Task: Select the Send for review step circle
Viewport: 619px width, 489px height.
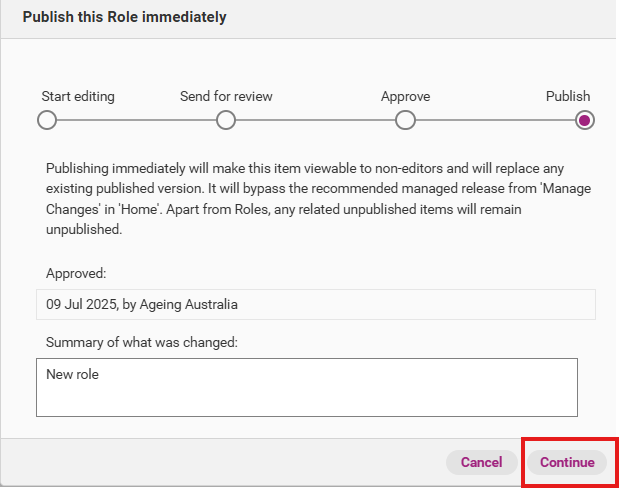Action: (x=226, y=120)
